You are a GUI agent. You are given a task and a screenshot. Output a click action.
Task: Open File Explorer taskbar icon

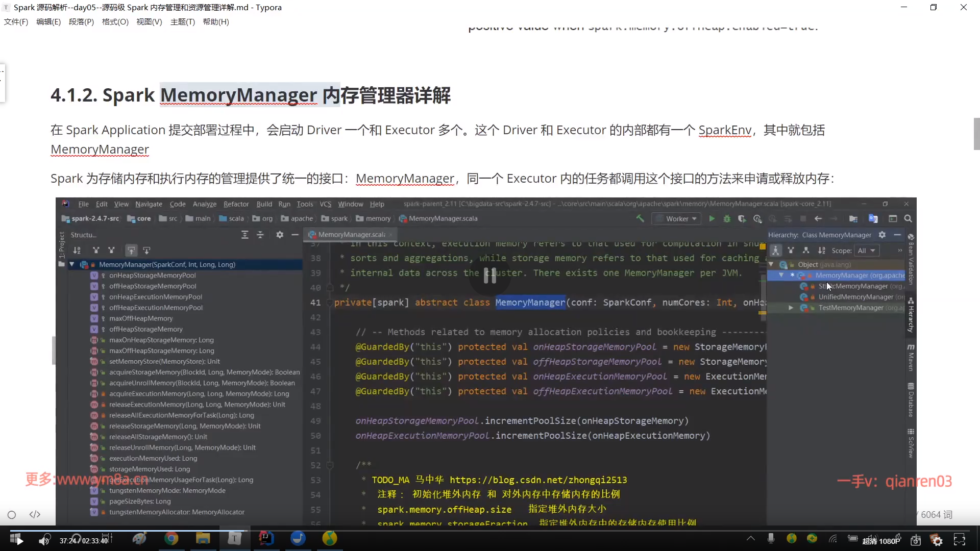click(x=203, y=539)
